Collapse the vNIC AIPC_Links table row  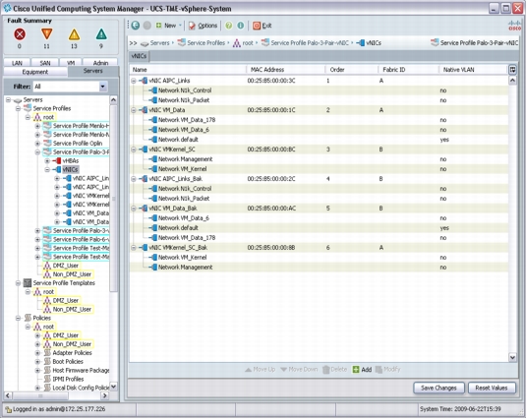134,81
